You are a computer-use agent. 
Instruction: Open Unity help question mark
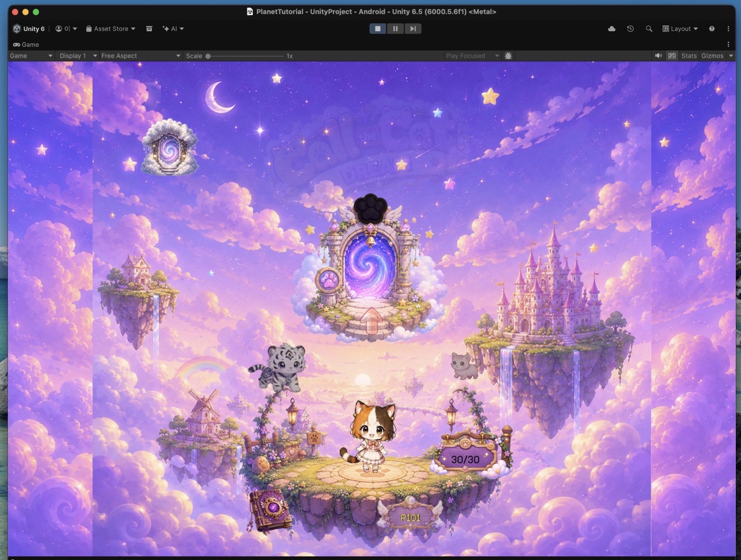[x=711, y=28]
